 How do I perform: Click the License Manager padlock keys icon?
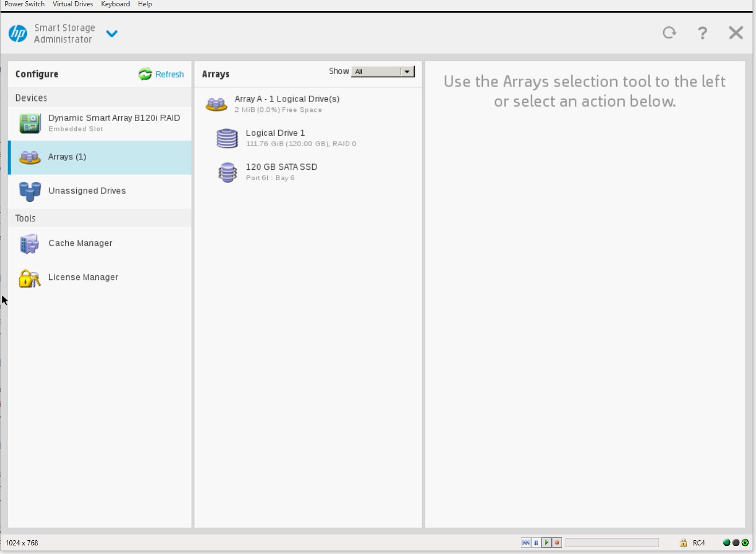click(x=30, y=278)
